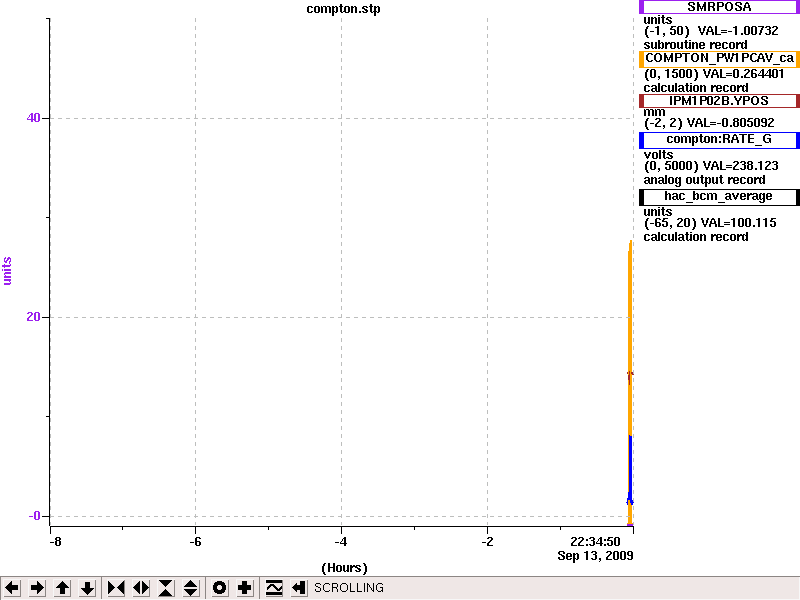Pan the plot right with the right arrow

coord(37,588)
